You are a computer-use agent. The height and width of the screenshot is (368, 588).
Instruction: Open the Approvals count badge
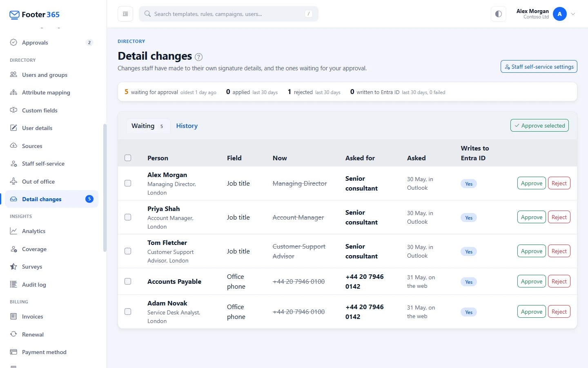pos(89,43)
